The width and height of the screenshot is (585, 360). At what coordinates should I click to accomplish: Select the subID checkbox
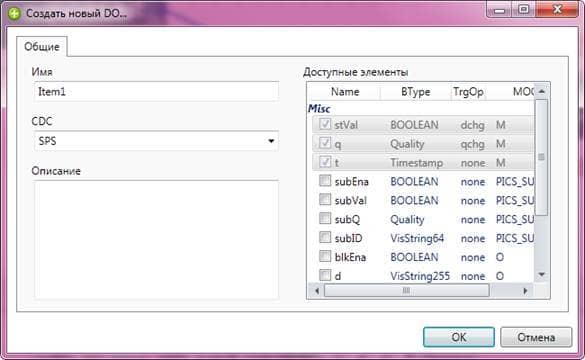(x=325, y=237)
